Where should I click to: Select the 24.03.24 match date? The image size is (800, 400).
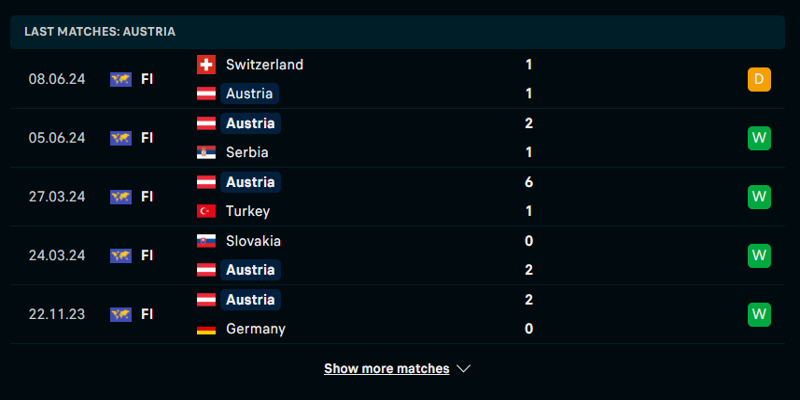point(57,255)
